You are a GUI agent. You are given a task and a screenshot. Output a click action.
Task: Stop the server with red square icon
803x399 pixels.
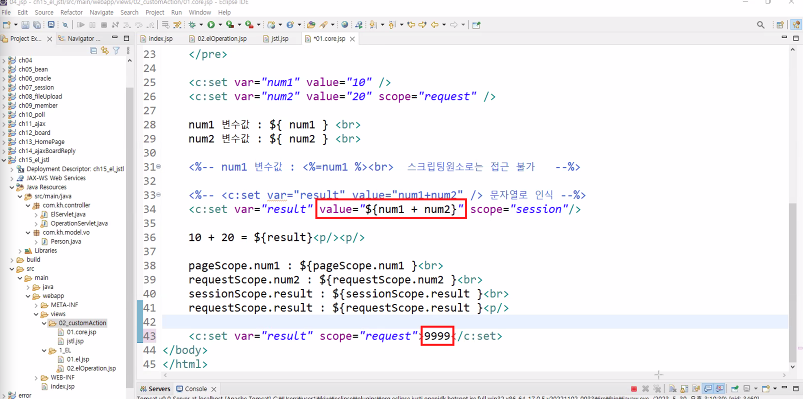(634, 388)
